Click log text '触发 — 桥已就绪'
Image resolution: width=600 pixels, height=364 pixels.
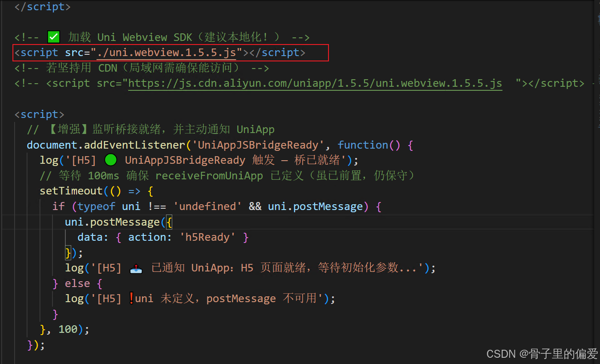[296, 160]
